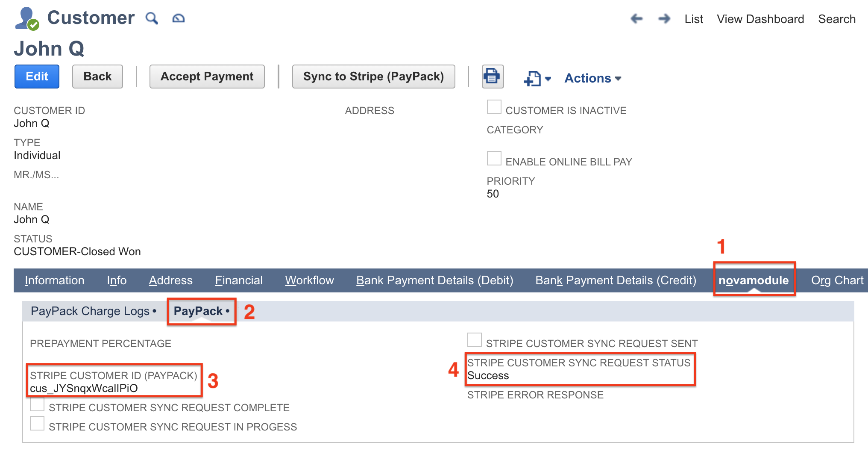868x460 pixels.
Task: Switch to the Info tab
Action: click(x=117, y=280)
